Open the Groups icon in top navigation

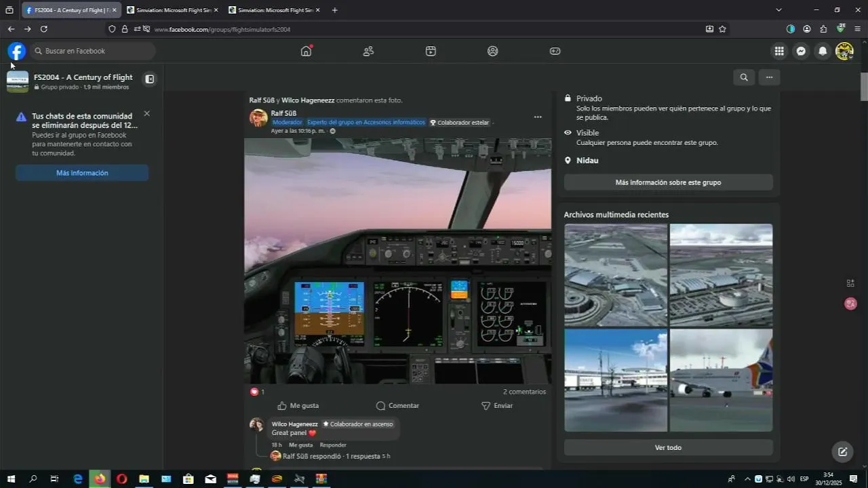493,51
